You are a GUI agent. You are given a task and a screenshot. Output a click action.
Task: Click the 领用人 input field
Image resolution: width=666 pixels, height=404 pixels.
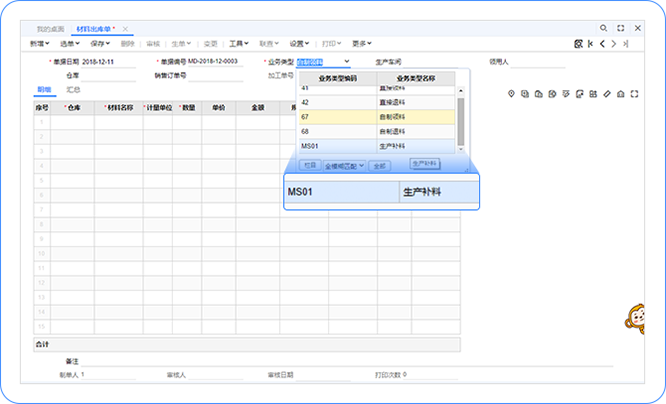click(537, 62)
